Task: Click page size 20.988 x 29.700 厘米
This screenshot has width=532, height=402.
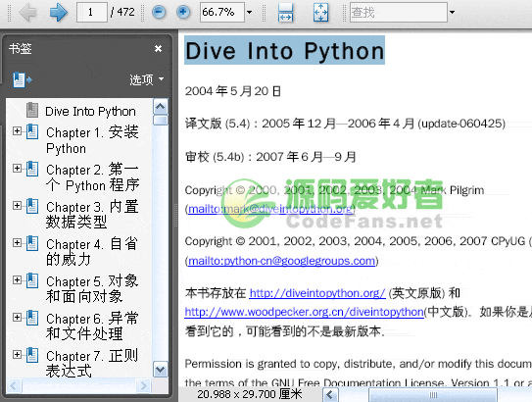Action: click(250, 394)
